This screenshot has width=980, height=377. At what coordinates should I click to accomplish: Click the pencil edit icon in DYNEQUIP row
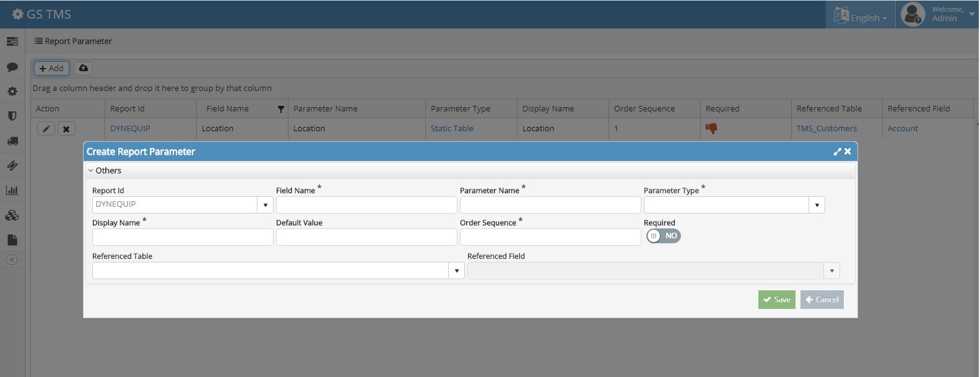(x=46, y=129)
